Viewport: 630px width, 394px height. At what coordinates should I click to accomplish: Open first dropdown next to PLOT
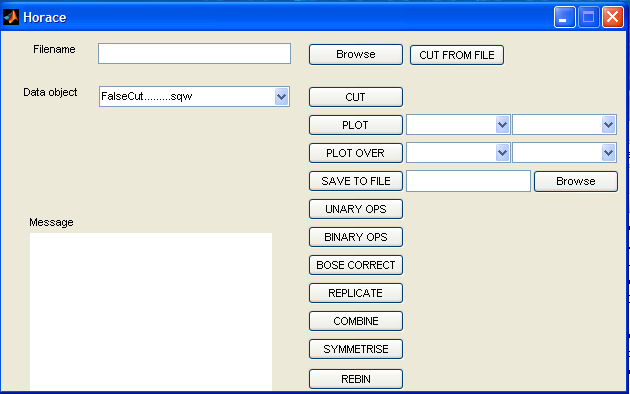[x=458, y=125]
